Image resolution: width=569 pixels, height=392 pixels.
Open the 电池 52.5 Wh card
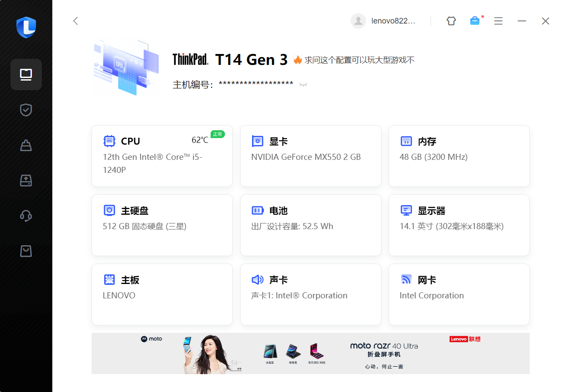pyautogui.click(x=311, y=225)
